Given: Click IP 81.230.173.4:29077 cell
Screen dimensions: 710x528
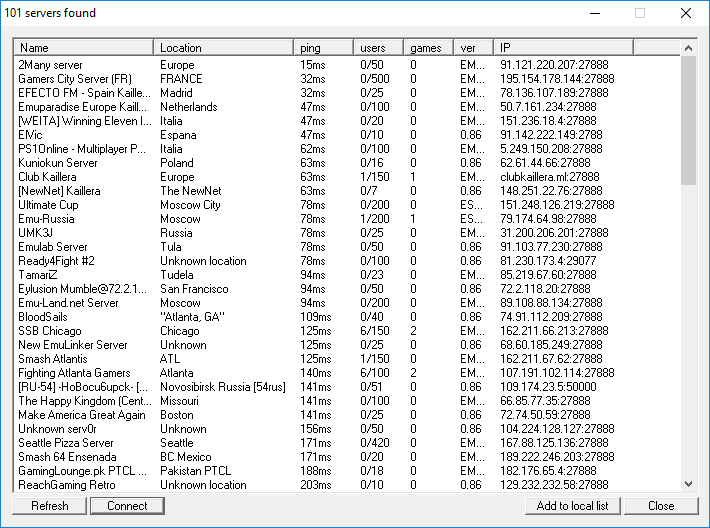Looking at the screenshot, I should 548,261.
